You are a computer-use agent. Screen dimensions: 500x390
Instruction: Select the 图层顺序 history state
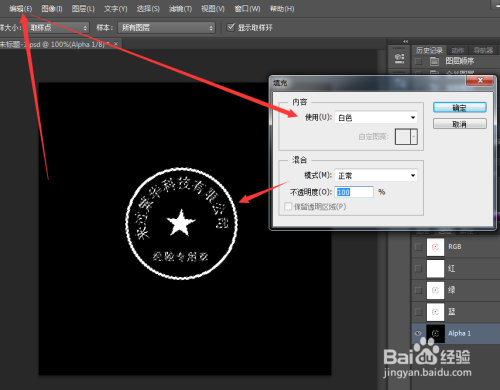click(x=460, y=61)
